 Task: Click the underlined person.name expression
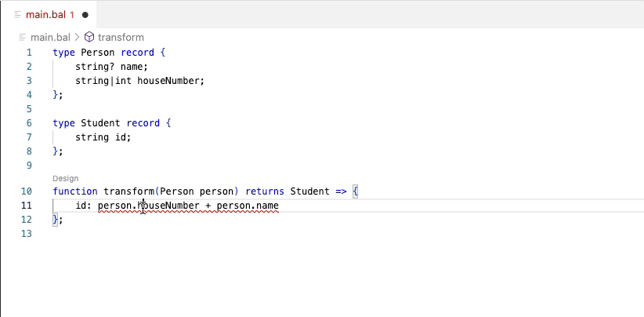(x=248, y=206)
